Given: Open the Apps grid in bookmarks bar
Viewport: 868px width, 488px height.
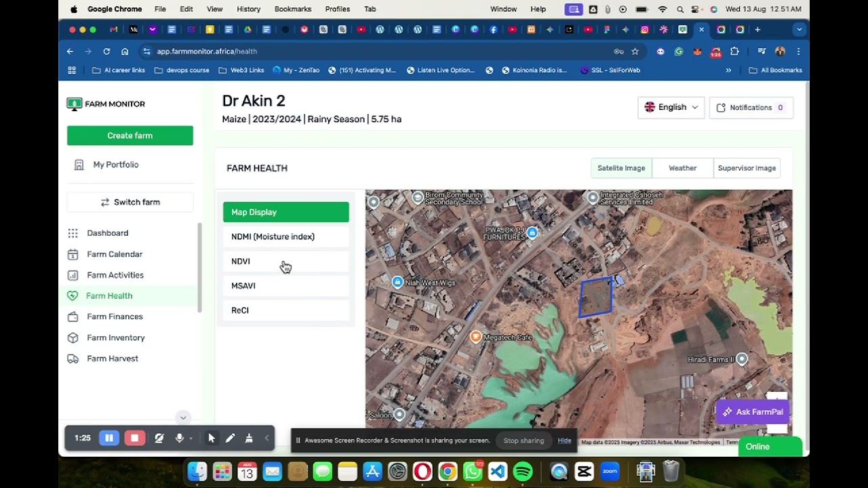Looking at the screenshot, I should click(x=72, y=70).
